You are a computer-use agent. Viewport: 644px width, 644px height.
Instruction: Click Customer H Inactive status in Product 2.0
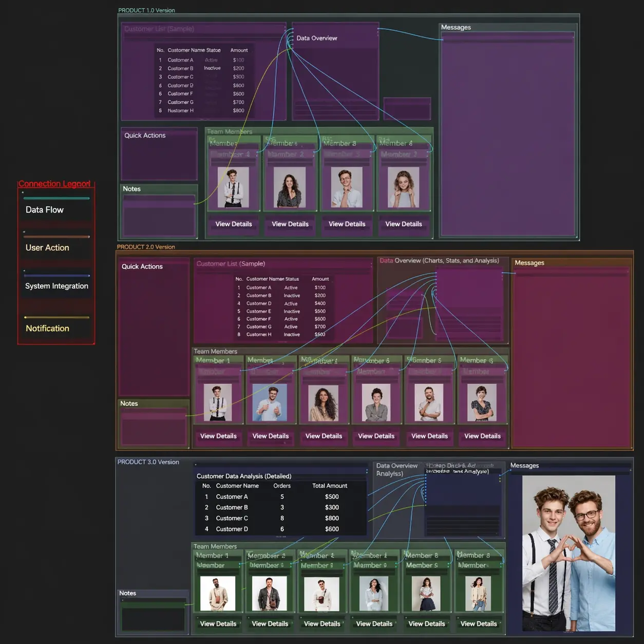pyautogui.click(x=292, y=335)
